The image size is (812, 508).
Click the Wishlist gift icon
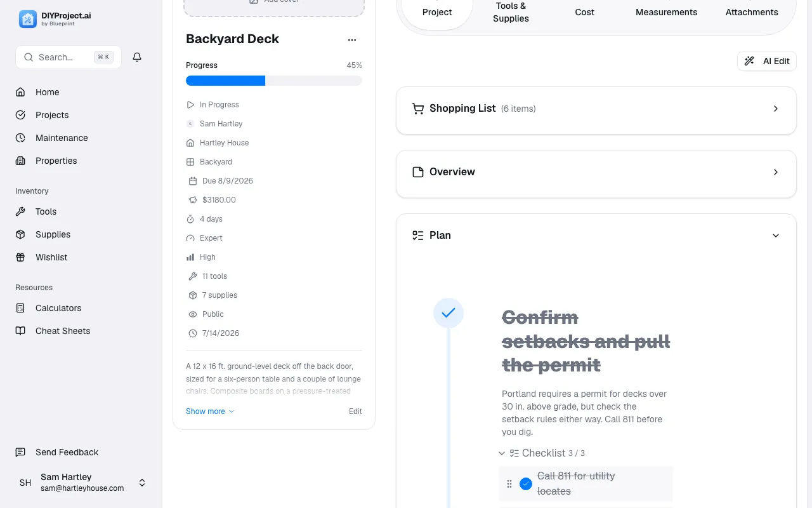coord(20,257)
